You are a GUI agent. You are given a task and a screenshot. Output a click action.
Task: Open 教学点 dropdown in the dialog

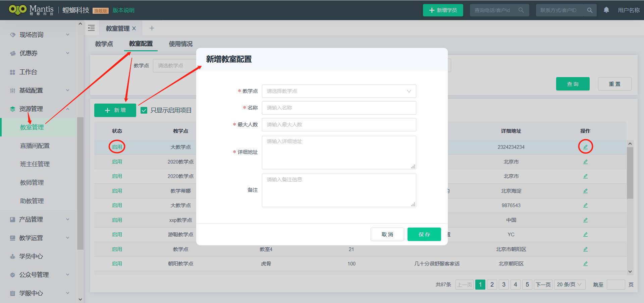(x=339, y=91)
